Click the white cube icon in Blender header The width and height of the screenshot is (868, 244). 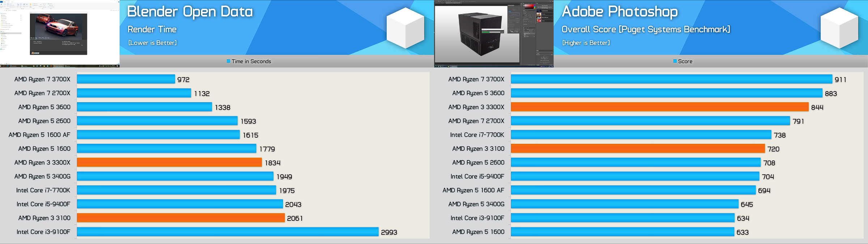click(405, 28)
